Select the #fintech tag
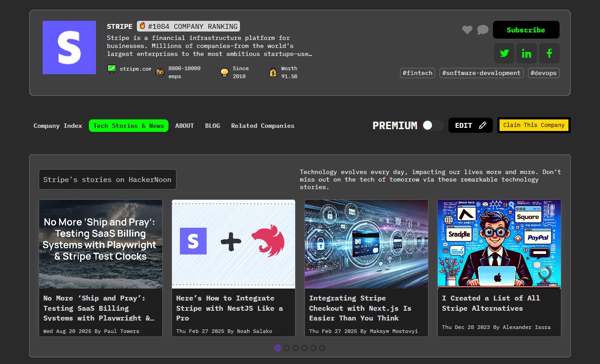Screen dimensions: 600x364 click(417, 73)
